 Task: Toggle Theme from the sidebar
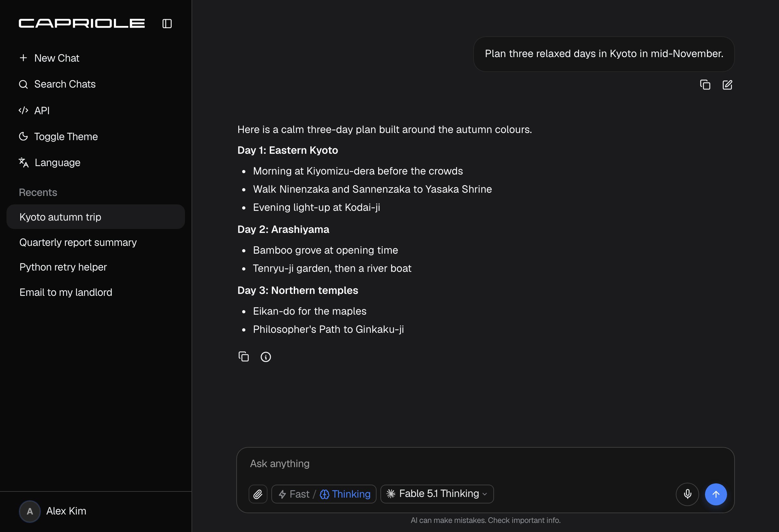pyautogui.click(x=58, y=136)
